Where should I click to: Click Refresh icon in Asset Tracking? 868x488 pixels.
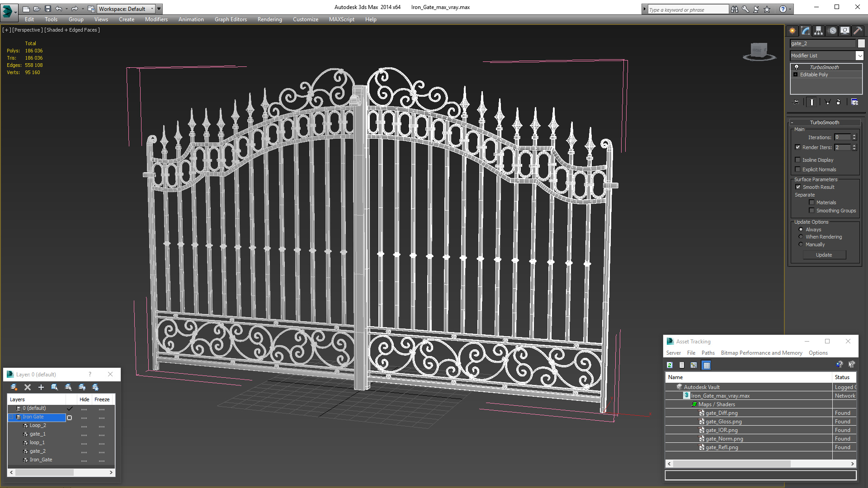670,365
